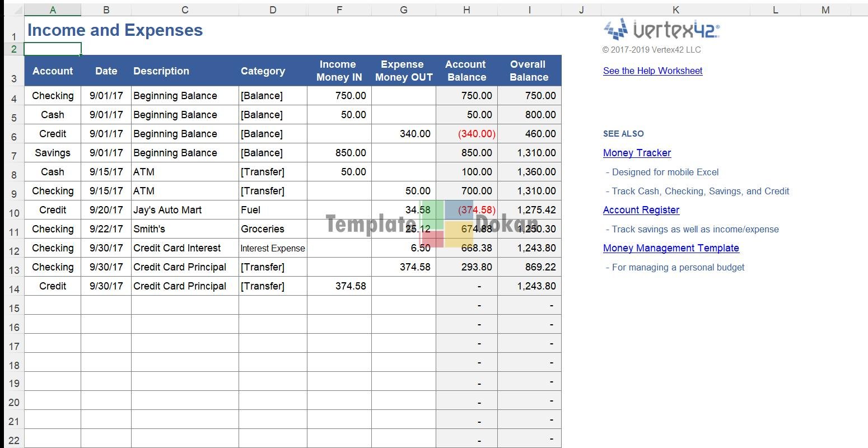
Task: Select column K header
Action: 675,10
